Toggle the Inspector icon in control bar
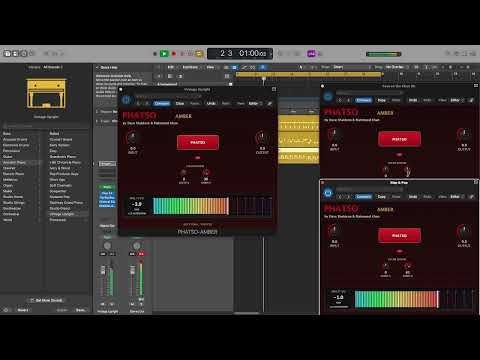 pos(15,53)
